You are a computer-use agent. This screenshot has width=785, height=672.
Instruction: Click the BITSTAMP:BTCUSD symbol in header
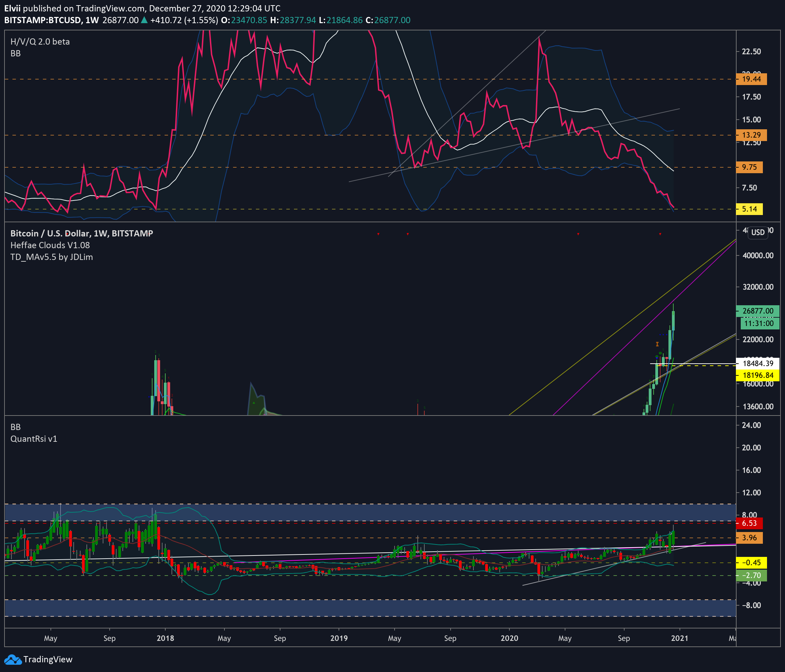point(43,20)
